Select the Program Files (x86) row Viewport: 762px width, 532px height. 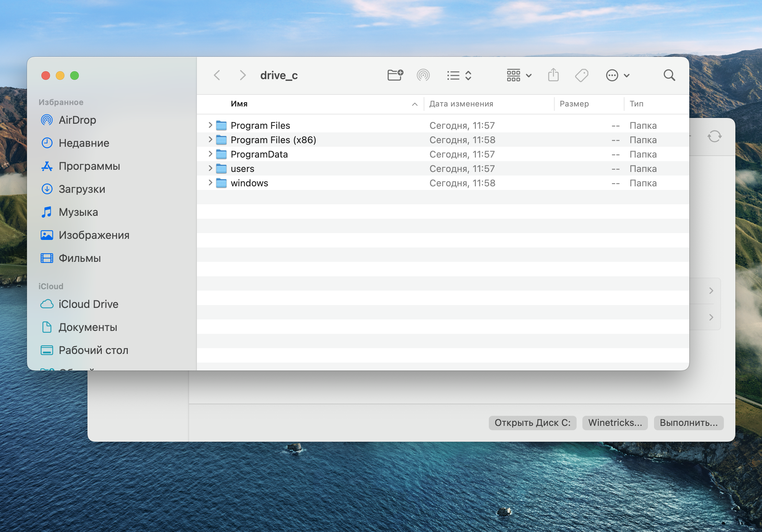tap(443, 140)
